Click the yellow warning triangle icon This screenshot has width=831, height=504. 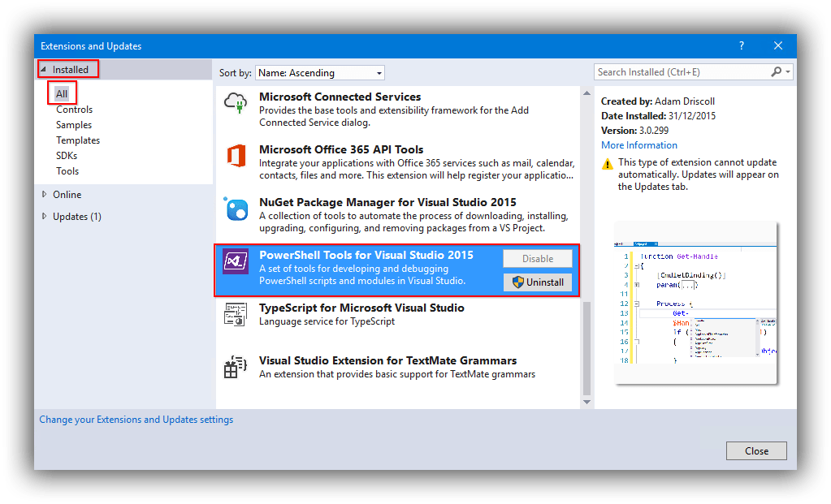tap(608, 164)
